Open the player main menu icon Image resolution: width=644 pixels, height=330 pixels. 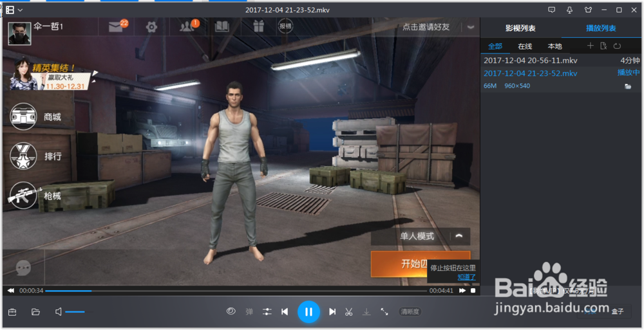tap(10, 10)
